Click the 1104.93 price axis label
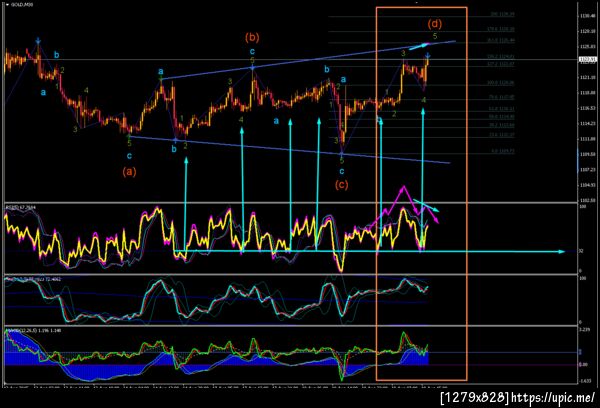Viewport: 600px width, 408px height. pyautogui.click(x=587, y=185)
